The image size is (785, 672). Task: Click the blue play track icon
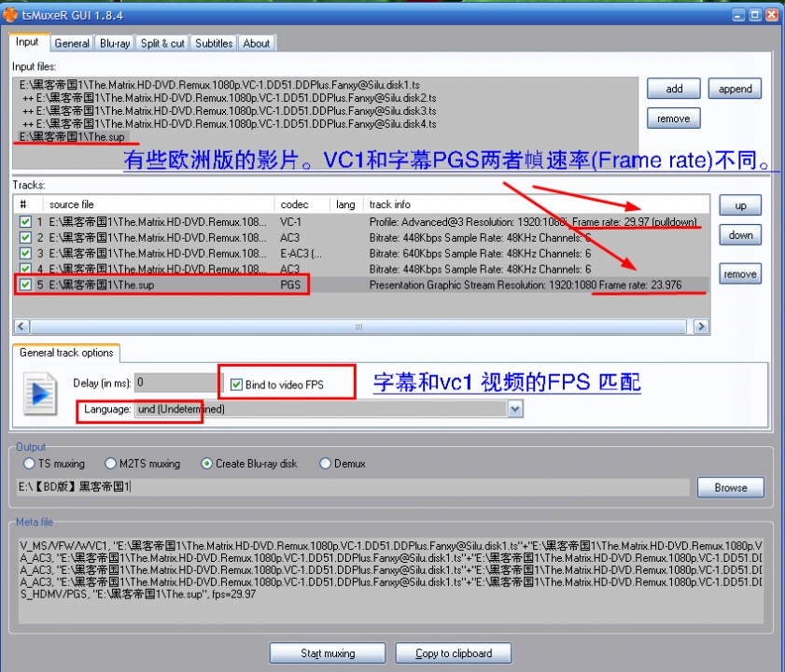[x=40, y=393]
